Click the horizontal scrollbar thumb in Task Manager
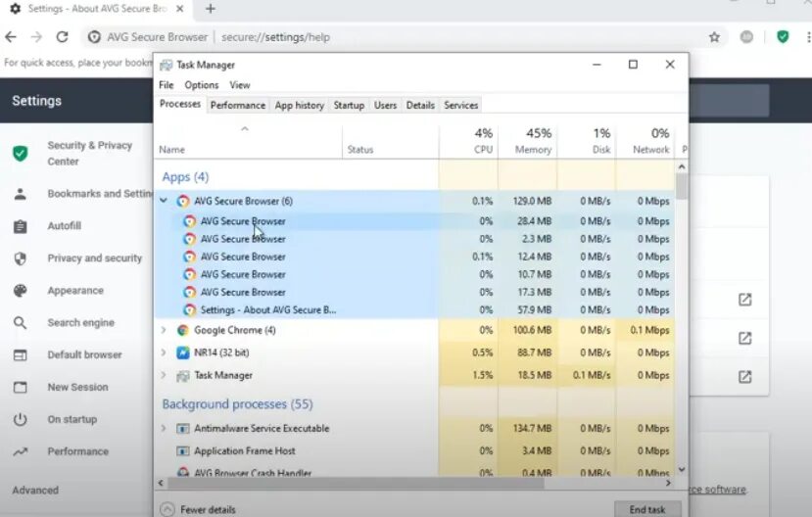This screenshot has width=812, height=517. coord(356,483)
